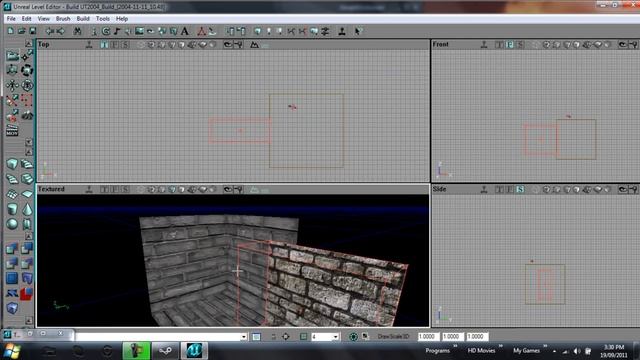Click the red Add Antiportal tool
This screenshot has height=360, width=640.
point(27,293)
